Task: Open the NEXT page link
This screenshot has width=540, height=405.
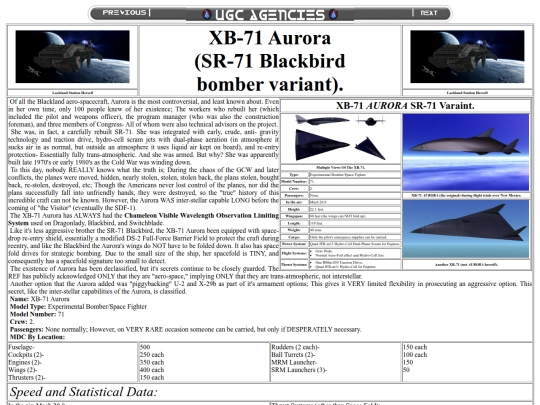Action: [429, 13]
